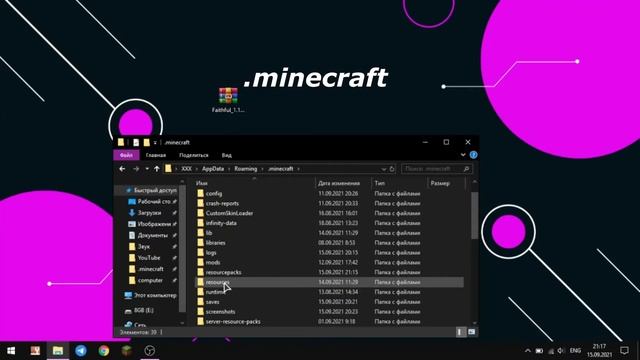Viewport: 640px width, 360px height.
Task: Open the computer folder in sidebar
Action: click(x=150, y=280)
